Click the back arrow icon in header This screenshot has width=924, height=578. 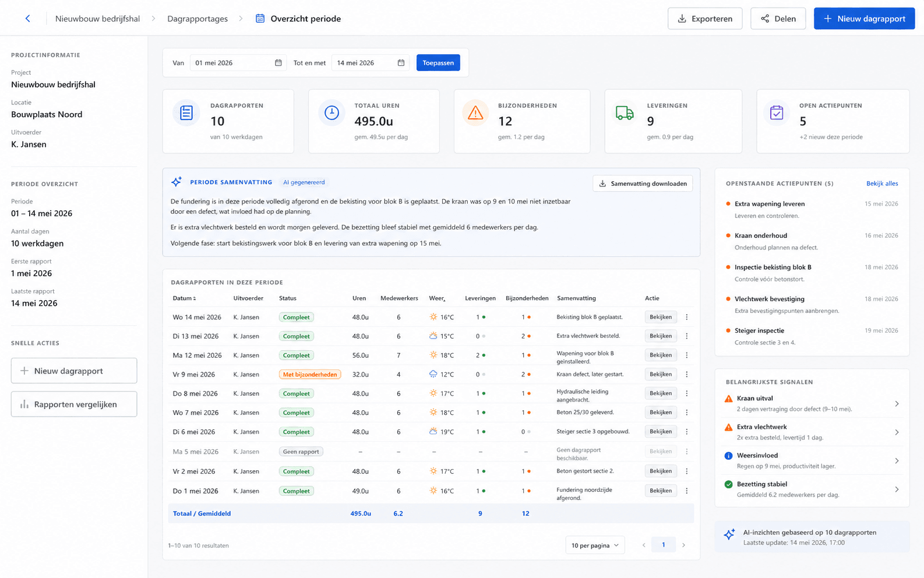point(27,19)
